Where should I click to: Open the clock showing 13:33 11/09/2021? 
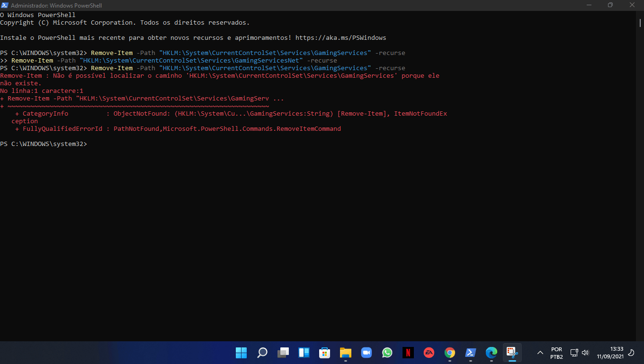[610, 353]
